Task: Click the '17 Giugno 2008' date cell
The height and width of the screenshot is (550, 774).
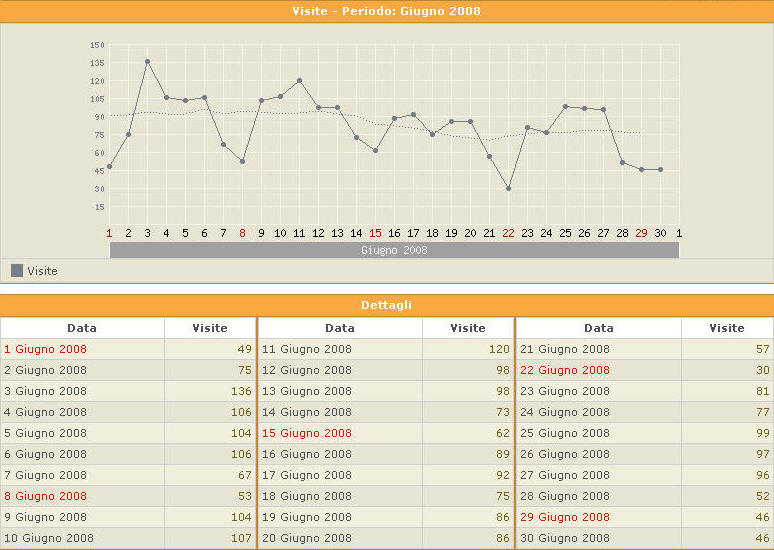Action: coord(340,475)
